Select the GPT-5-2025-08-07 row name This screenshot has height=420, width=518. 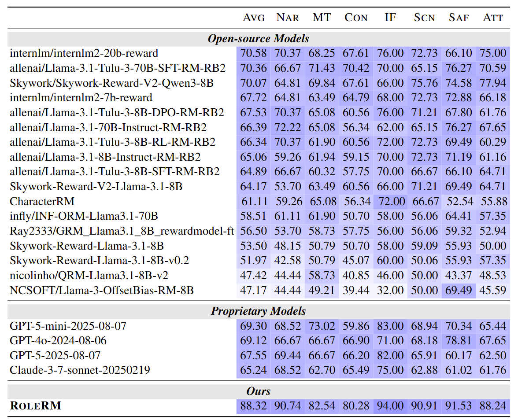tap(55, 356)
